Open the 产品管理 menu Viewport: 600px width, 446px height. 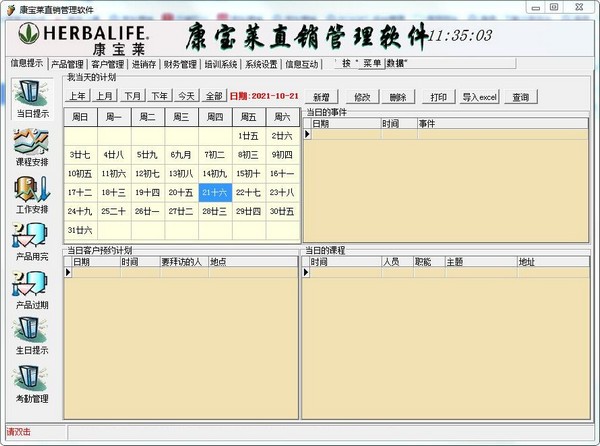pos(67,64)
